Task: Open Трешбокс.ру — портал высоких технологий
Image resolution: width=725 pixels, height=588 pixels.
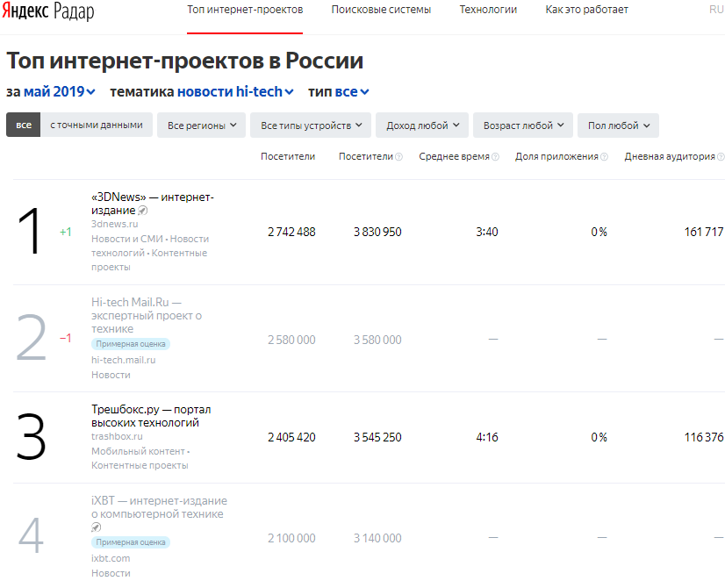Action: (x=151, y=416)
